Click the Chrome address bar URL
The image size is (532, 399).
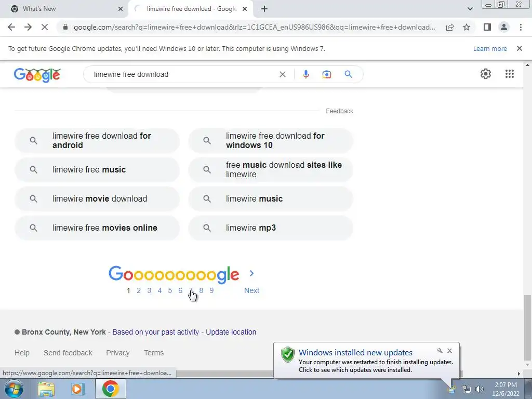255,27
